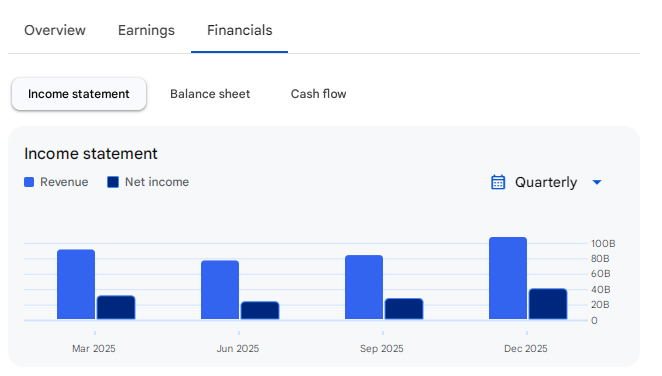
Task: Open the Earnings tab
Action: pyautogui.click(x=146, y=30)
